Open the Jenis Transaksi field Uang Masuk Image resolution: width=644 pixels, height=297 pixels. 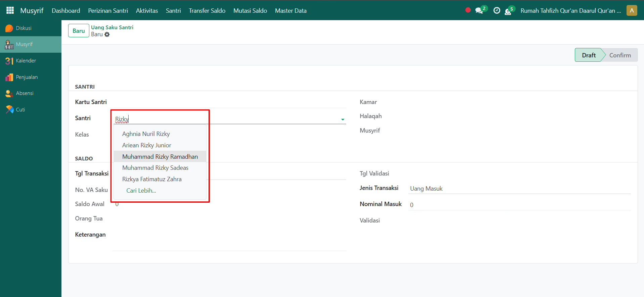tap(519, 189)
